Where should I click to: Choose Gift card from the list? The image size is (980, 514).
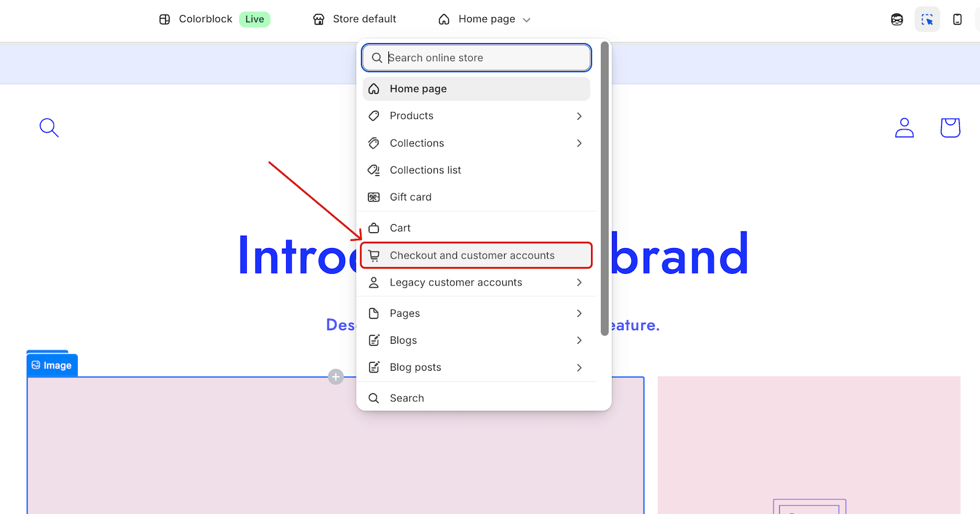[410, 197]
